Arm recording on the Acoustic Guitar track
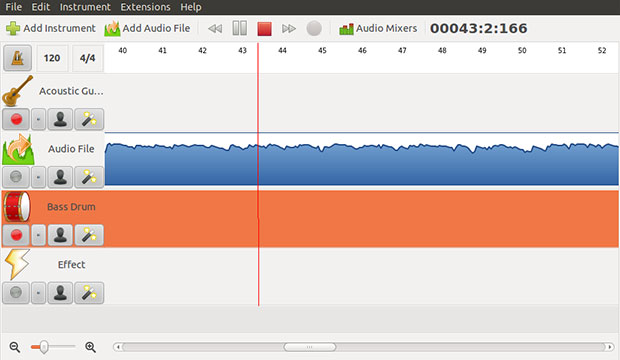 (16, 119)
